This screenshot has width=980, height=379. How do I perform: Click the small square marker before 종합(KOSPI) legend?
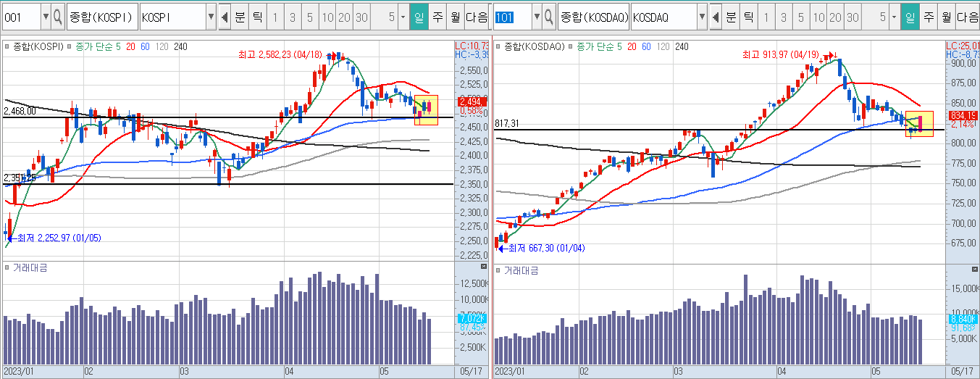pyautogui.click(x=7, y=46)
